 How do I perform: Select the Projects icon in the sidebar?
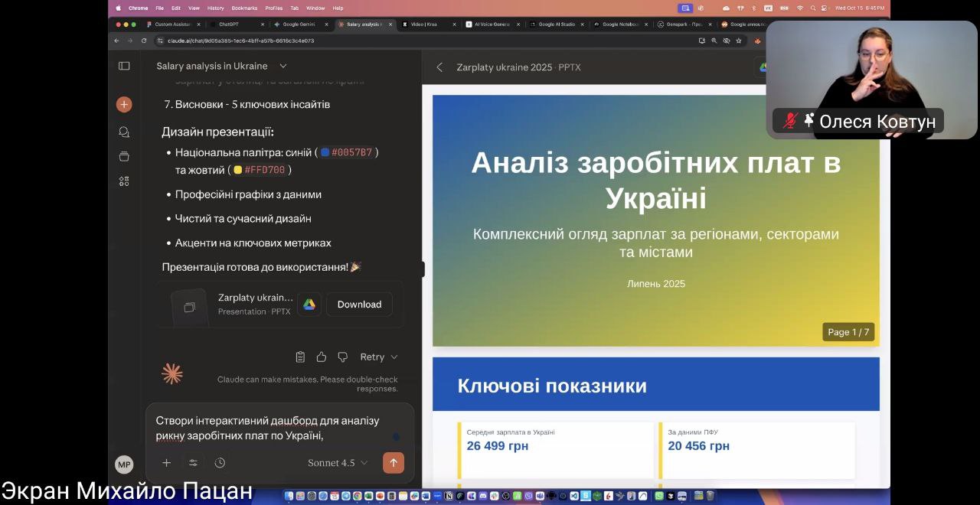pos(124,155)
